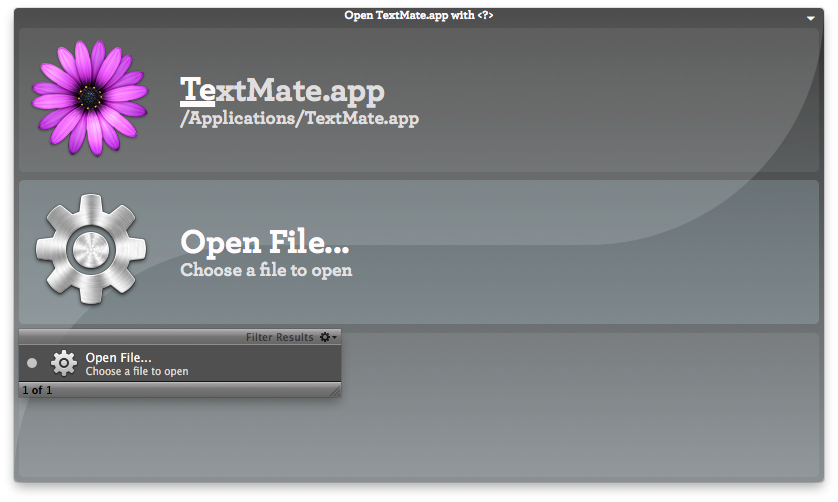Select the TextMate.app object pane

[418, 100]
